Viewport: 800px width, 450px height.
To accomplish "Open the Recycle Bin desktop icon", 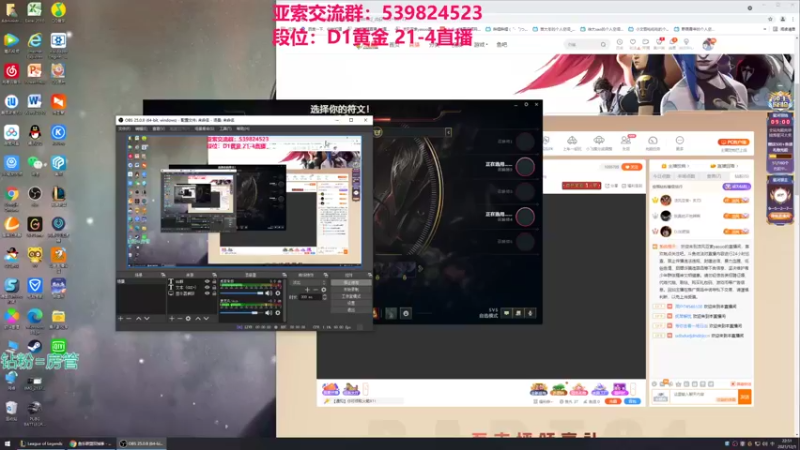I will 11,411.
